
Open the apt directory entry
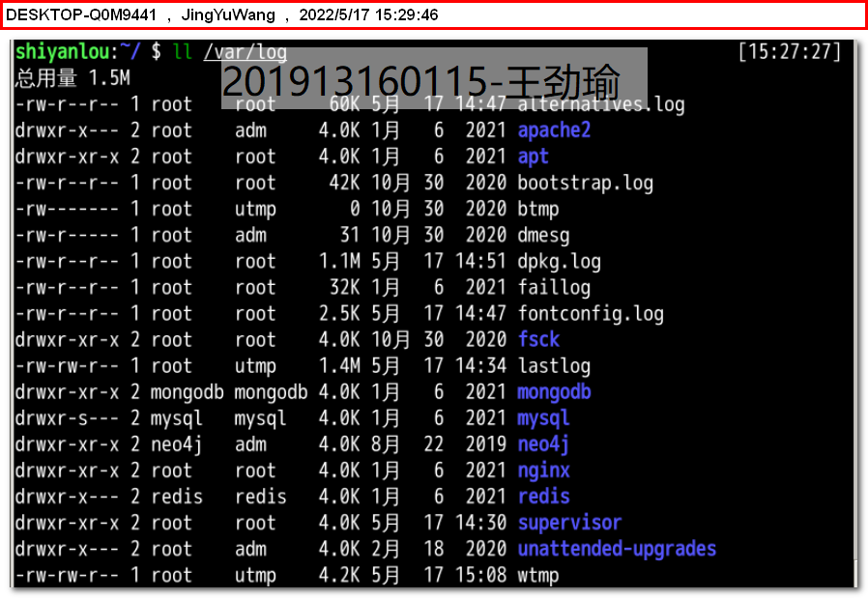(533, 157)
